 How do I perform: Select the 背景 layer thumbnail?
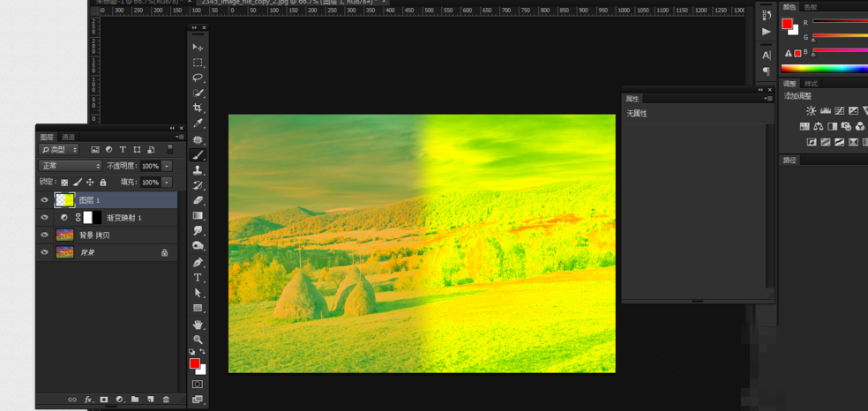[x=64, y=252]
